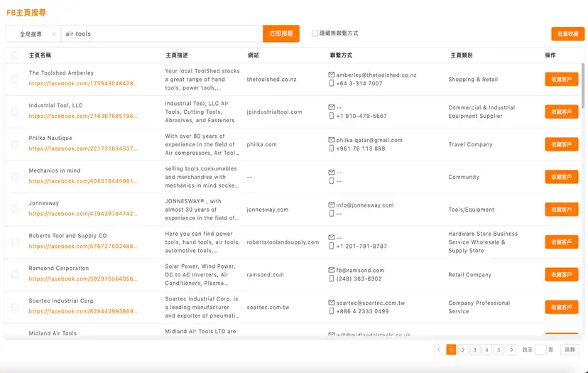Click the email icon beside fb@ramsond.com
The image size is (588, 373).
click(x=332, y=270)
